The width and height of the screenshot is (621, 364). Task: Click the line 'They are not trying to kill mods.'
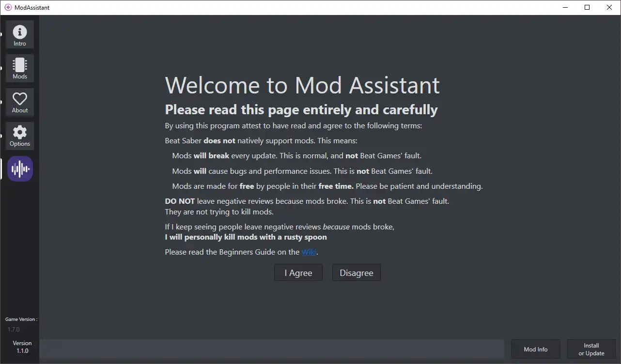[x=219, y=212]
